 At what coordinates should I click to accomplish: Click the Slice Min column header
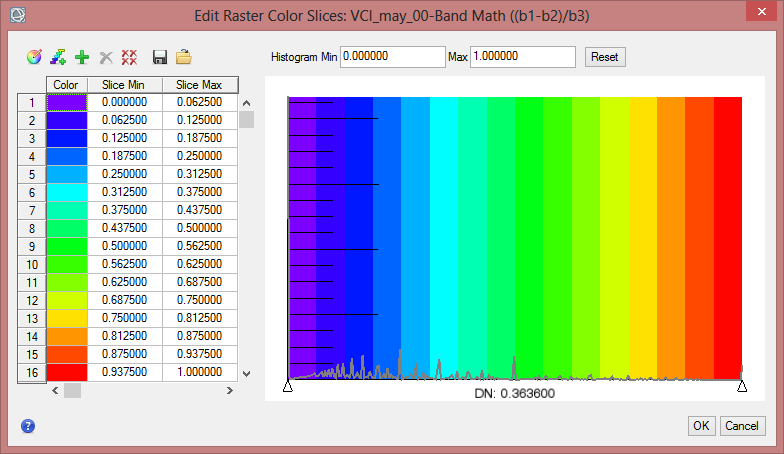(x=125, y=85)
